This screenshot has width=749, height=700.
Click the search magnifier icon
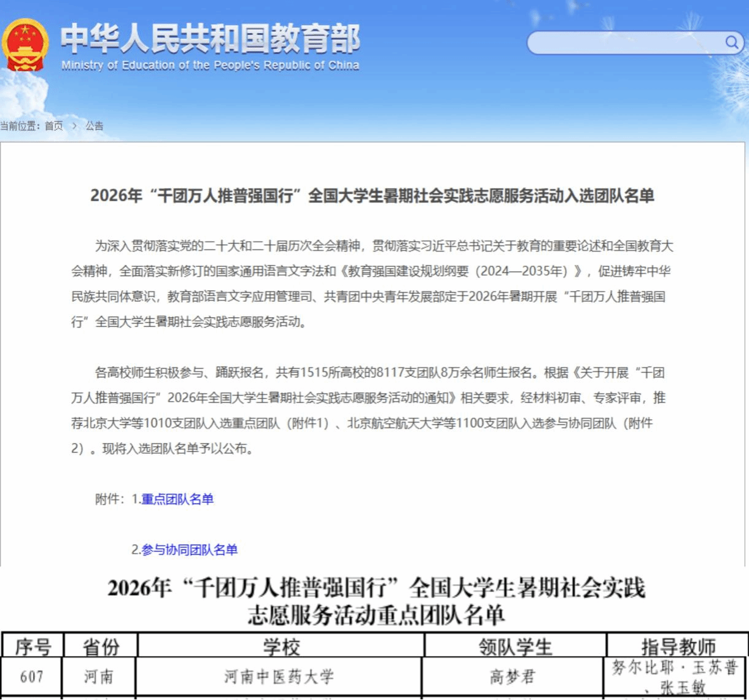click(x=732, y=42)
